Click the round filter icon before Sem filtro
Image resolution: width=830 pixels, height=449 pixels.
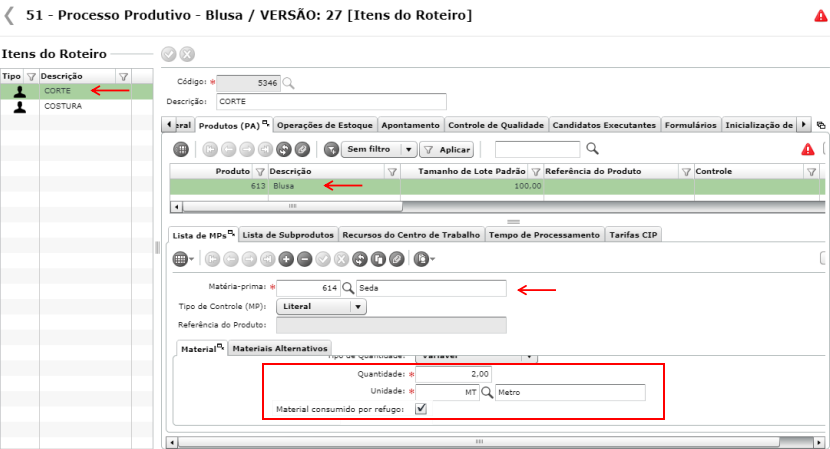(x=331, y=150)
